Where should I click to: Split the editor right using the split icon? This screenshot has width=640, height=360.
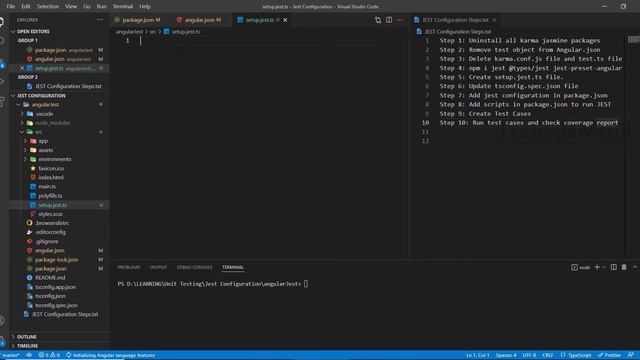pos(389,20)
